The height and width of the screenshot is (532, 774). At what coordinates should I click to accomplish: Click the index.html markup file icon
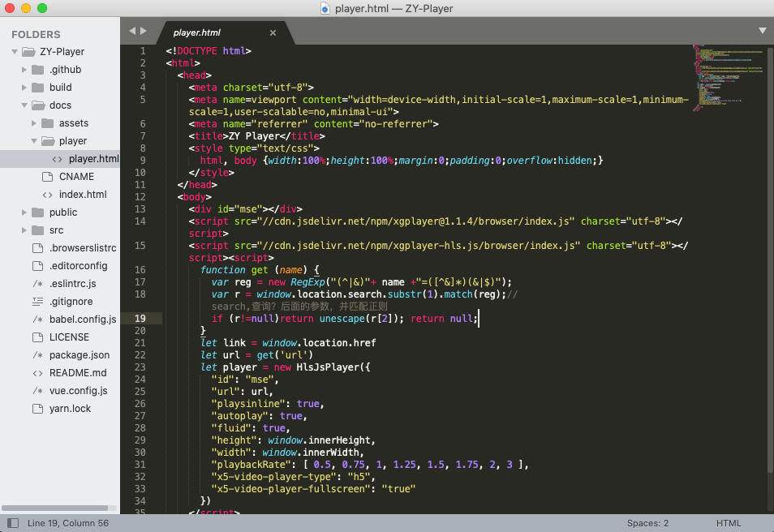tap(47, 195)
